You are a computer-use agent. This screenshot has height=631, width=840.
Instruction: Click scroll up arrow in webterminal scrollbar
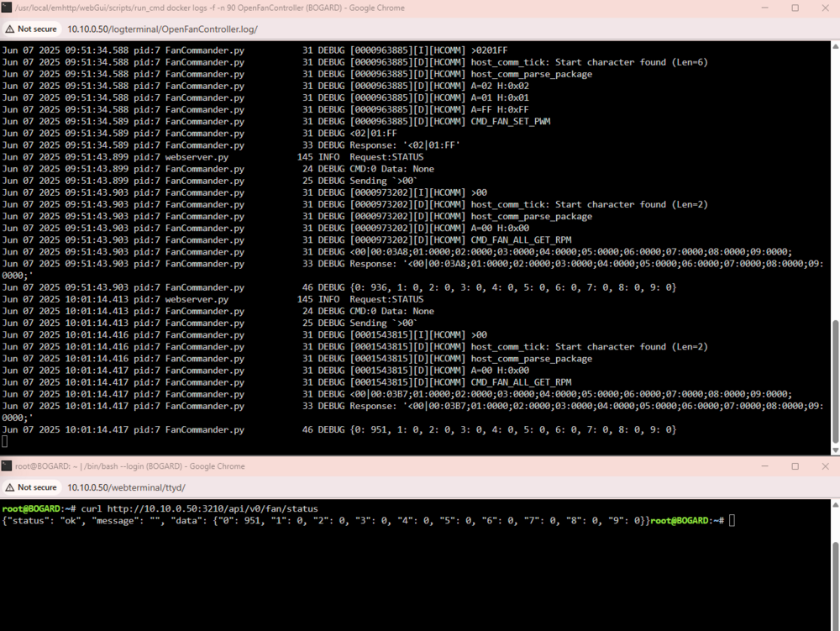[x=835, y=505]
